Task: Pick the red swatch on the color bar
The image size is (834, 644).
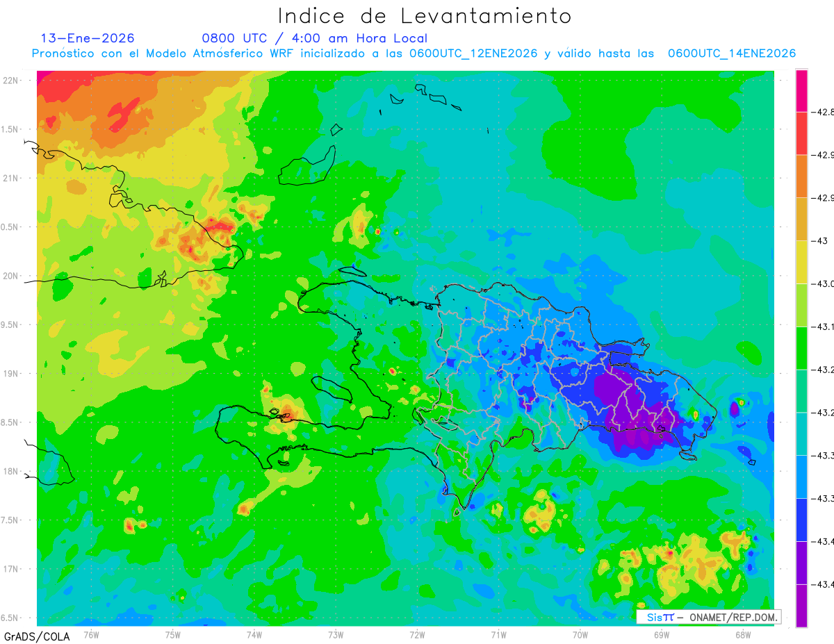Action: pos(801,133)
